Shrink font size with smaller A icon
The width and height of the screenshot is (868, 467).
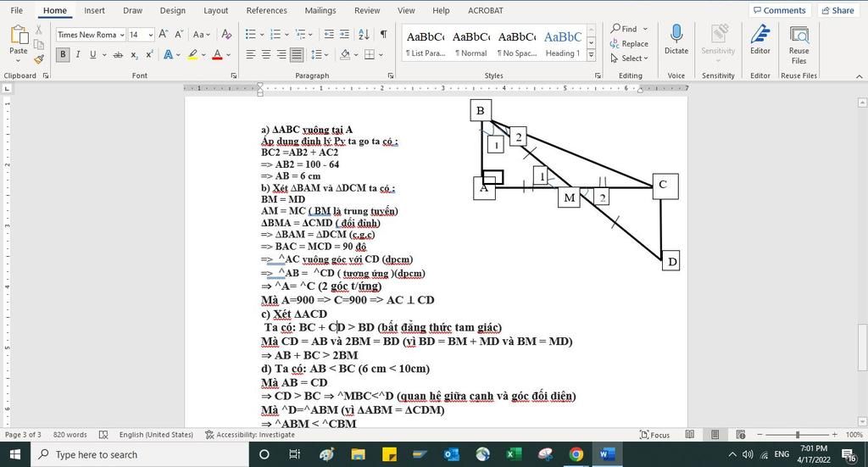pos(179,34)
